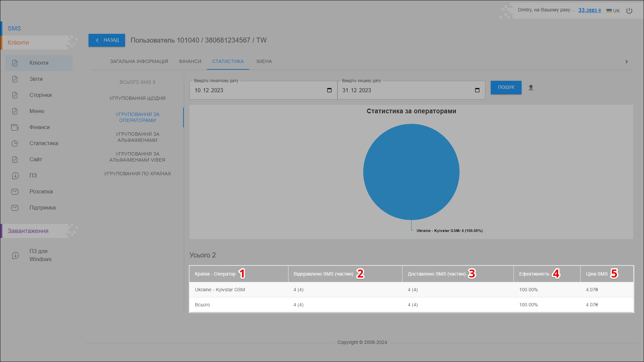Click the Розсилка envelope icon in sidebar
This screenshot has height=362, width=644.
pos(15,192)
